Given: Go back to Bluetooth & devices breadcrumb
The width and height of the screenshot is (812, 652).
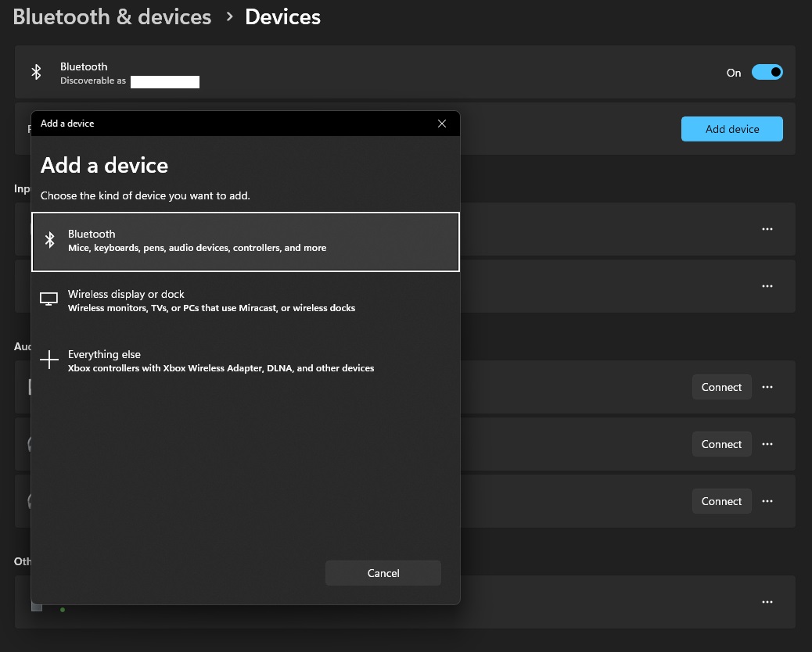Looking at the screenshot, I should point(113,16).
